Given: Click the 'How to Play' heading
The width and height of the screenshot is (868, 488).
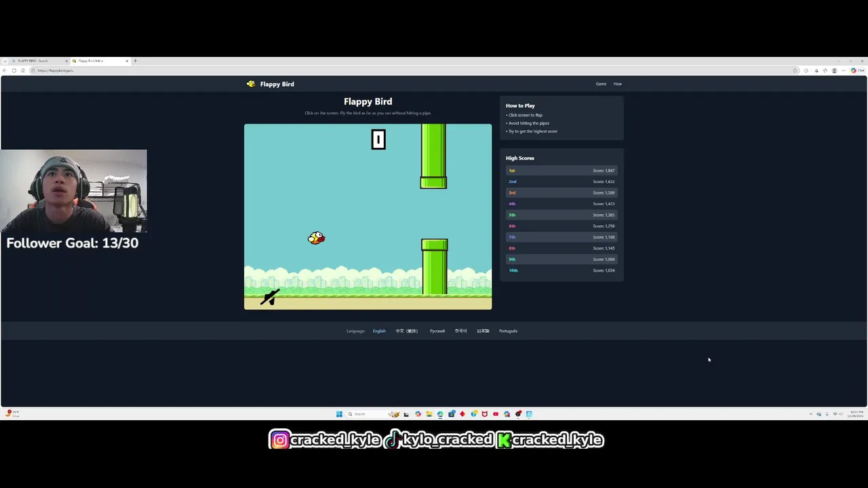Looking at the screenshot, I should pos(520,106).
